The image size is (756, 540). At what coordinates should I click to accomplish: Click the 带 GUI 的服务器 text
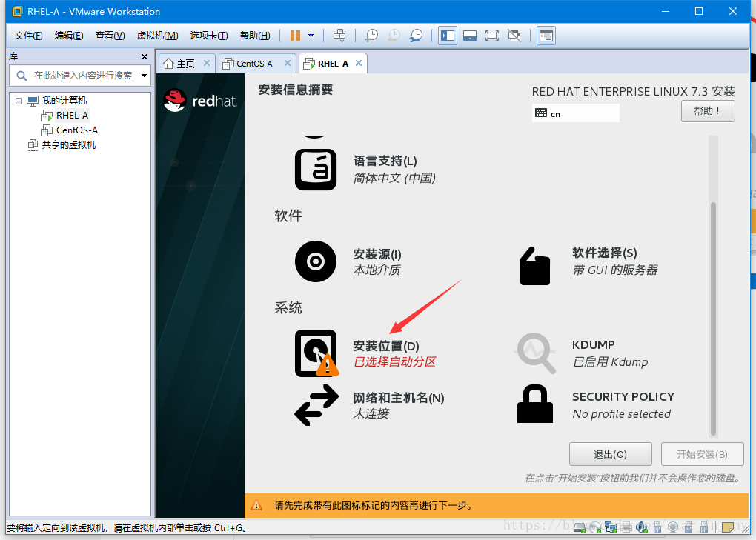coord(615,270)
